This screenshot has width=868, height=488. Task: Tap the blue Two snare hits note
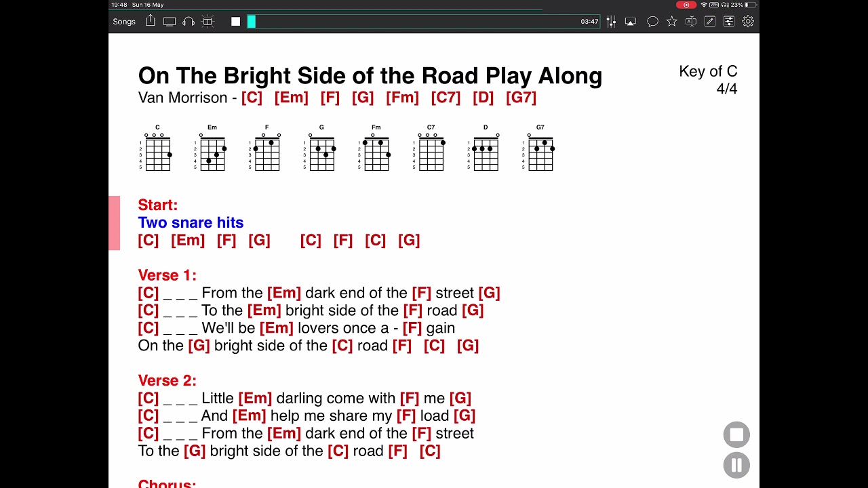point(191,222)
